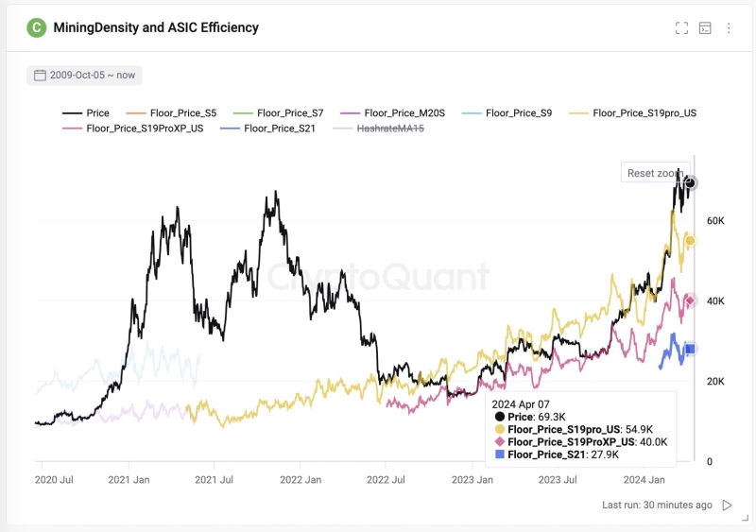Image resolution: width=756 pixels, height=532 pixels.
Task: Click the yellow S19pro circle marker
Action: pyautogui.click(x=690, y=241)
